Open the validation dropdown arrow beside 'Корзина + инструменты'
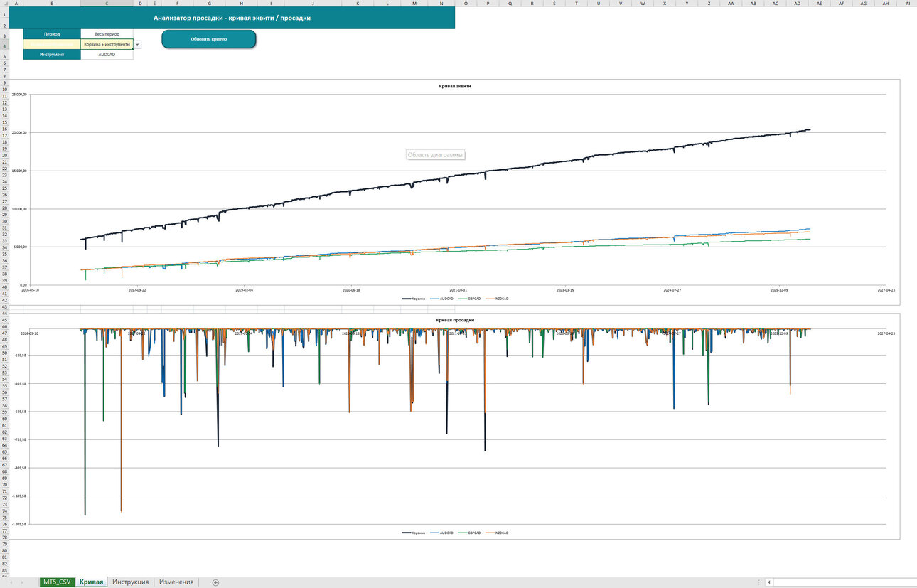Screen dimensions: 917x588 click(137, 44)
